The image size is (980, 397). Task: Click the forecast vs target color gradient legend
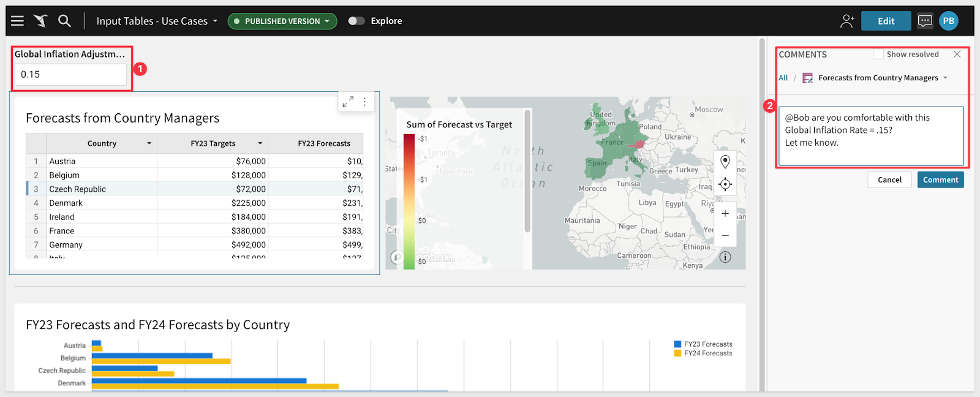[x=409, y=201]
